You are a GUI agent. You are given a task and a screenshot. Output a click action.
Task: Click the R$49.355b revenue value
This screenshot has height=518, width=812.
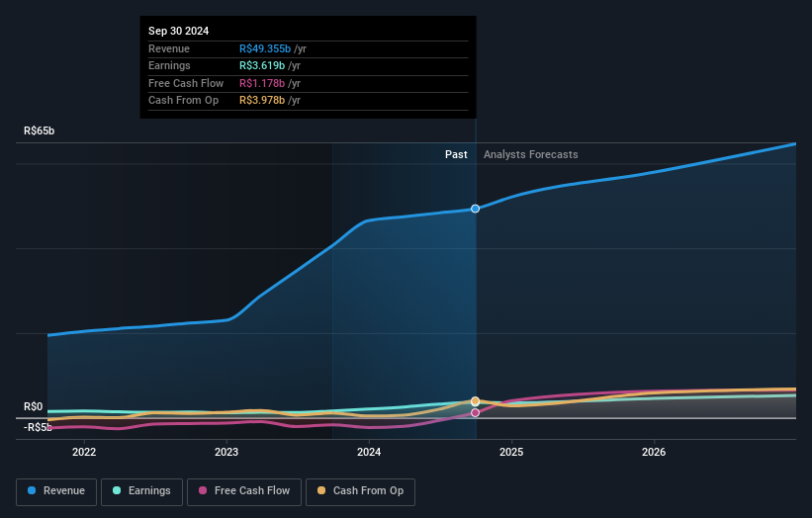265,48
